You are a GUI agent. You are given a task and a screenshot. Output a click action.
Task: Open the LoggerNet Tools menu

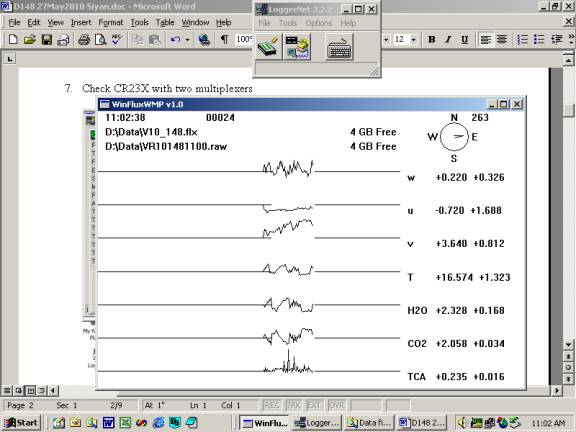(288, 23)
